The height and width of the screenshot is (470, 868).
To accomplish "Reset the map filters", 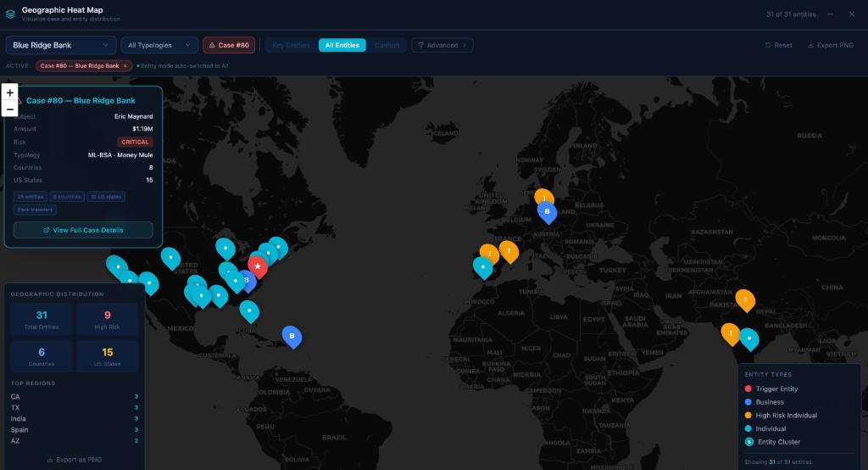I will pyautogui.click(x=778, y=45).
